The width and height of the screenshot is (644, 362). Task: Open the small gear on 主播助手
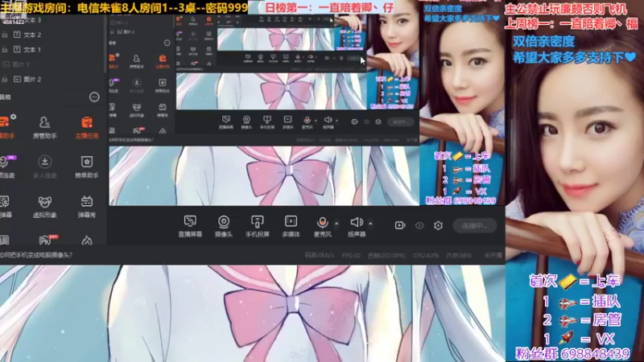(x=13, y=117)
